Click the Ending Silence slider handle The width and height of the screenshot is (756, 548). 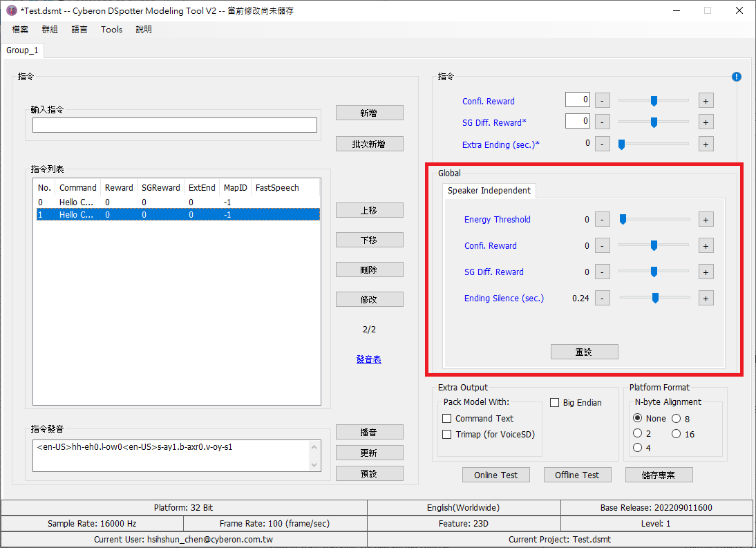tap(655, 298)
